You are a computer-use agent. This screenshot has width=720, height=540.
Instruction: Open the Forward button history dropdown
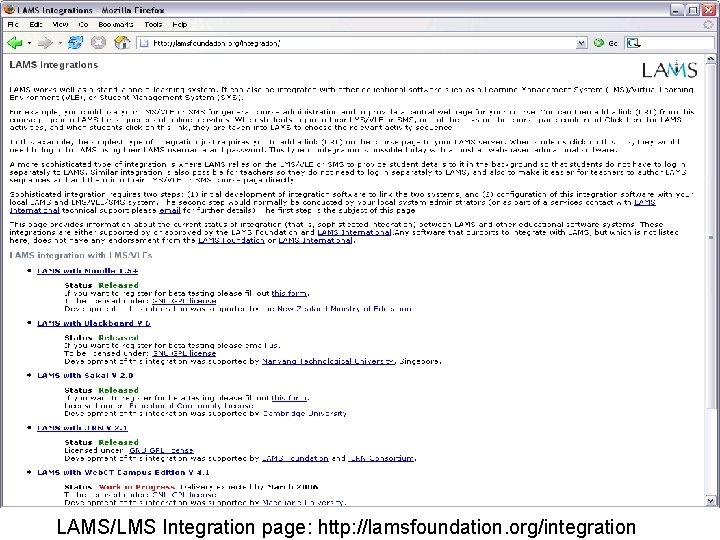click(x=60, y=43)
